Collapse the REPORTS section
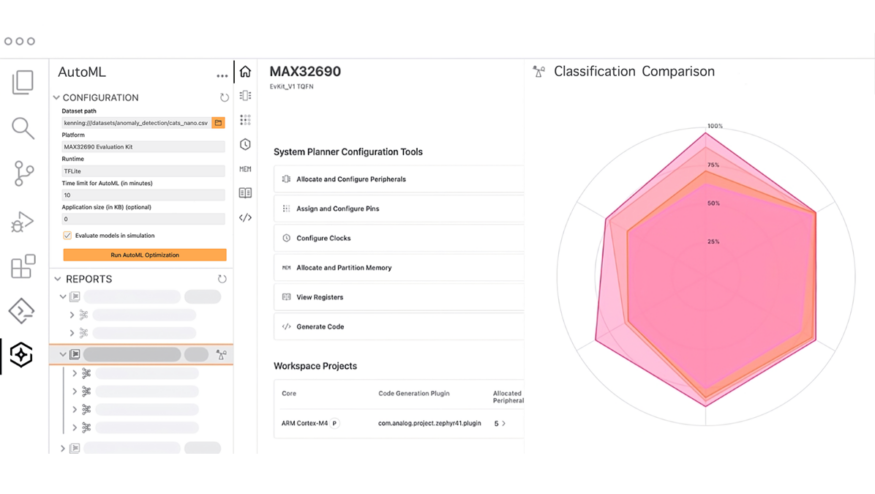Screen dimensions: 875x494 click(57, 279)
